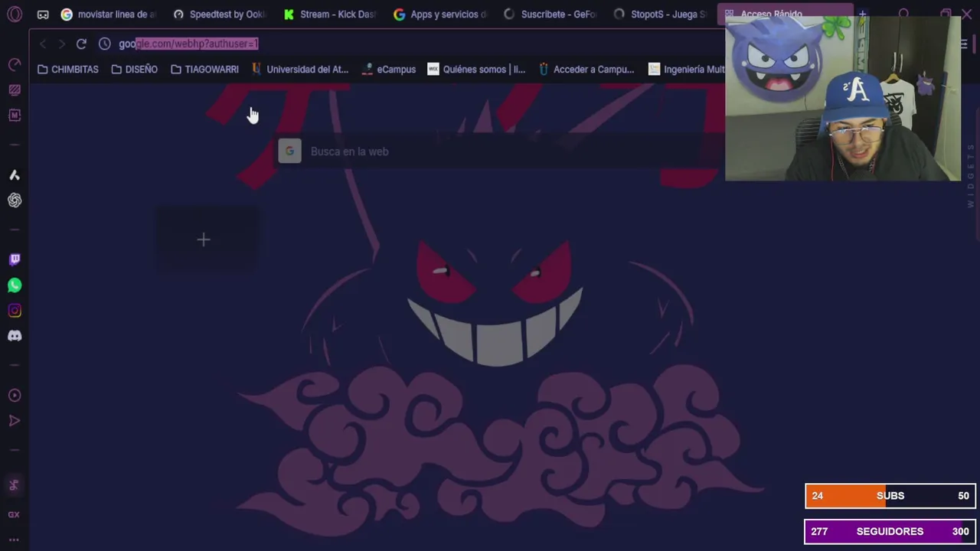
Task: Open Universidad del At... bookmark
Action: (300, 70)
